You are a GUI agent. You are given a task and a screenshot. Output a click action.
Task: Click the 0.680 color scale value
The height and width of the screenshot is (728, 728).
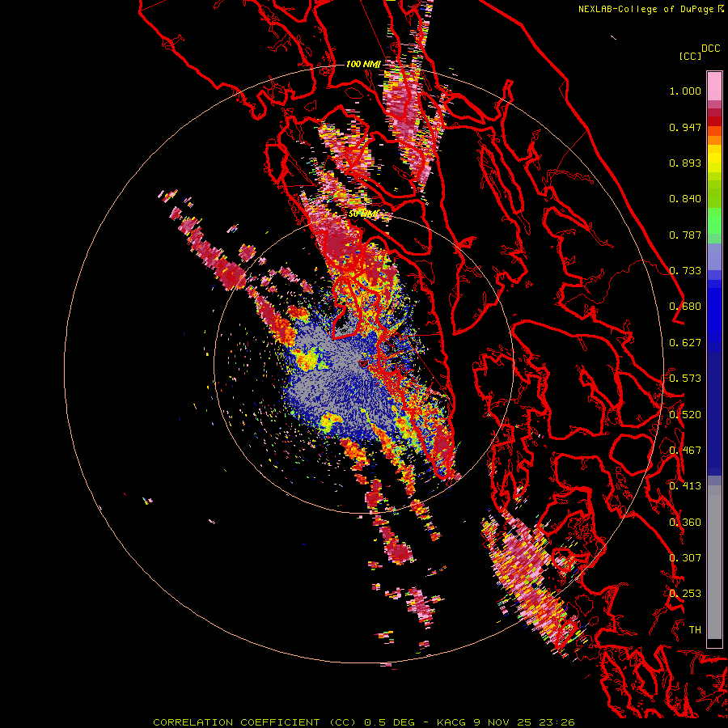click(x=685, y=307)
